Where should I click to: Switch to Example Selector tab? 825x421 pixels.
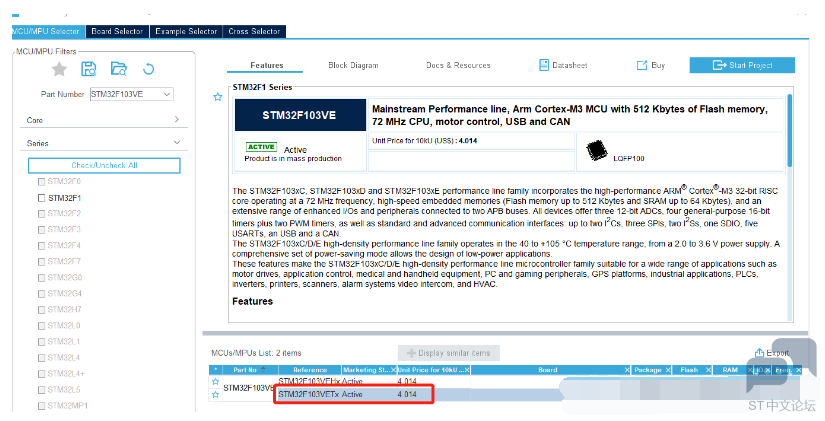[186, 31]
